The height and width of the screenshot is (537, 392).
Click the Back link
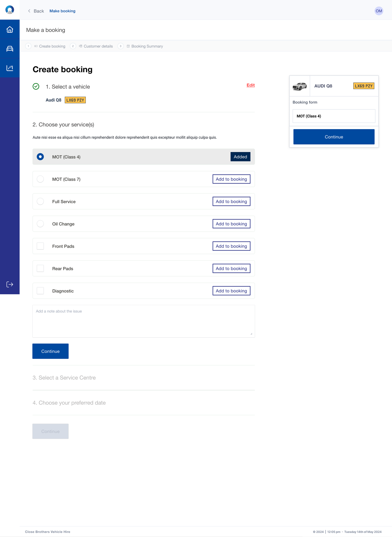click(x=39, y=11)
